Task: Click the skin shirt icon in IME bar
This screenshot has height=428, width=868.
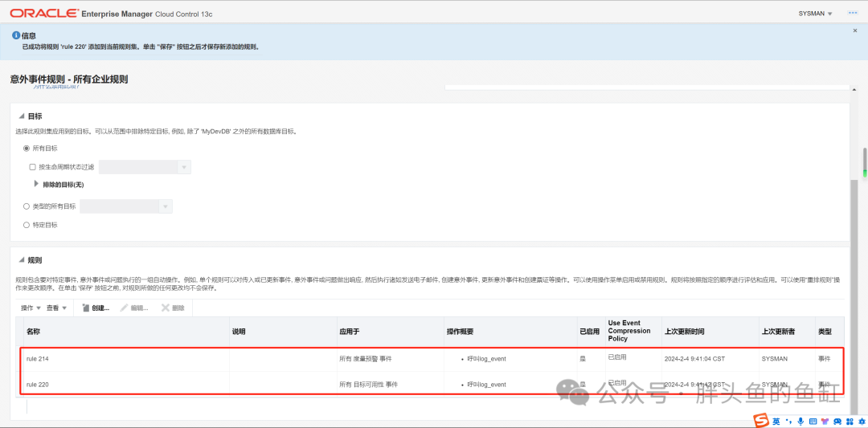Action: click(x=824, y=422)
